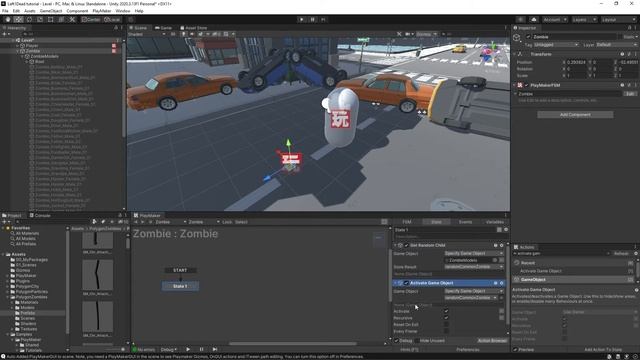
Task: Start Play mode with main Play button
Action: (302, 19)
